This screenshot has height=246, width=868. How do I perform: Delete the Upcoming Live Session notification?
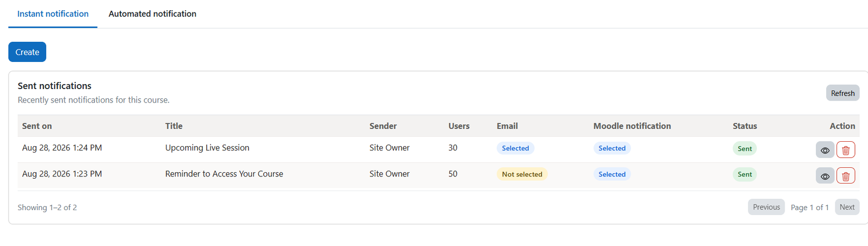click(846, 150)
